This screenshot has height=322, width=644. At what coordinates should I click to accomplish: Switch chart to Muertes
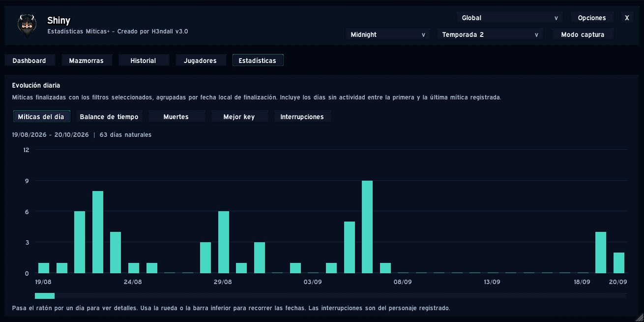[176, 117]
